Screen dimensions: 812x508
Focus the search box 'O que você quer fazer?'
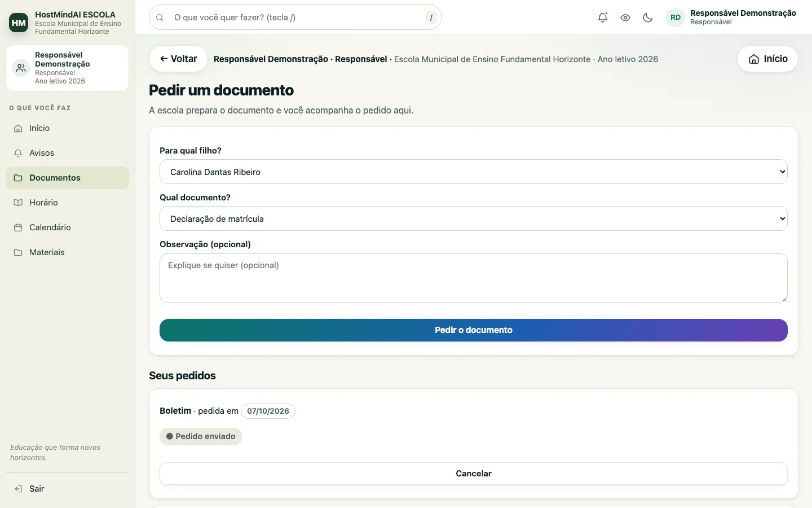coord(295,17)
